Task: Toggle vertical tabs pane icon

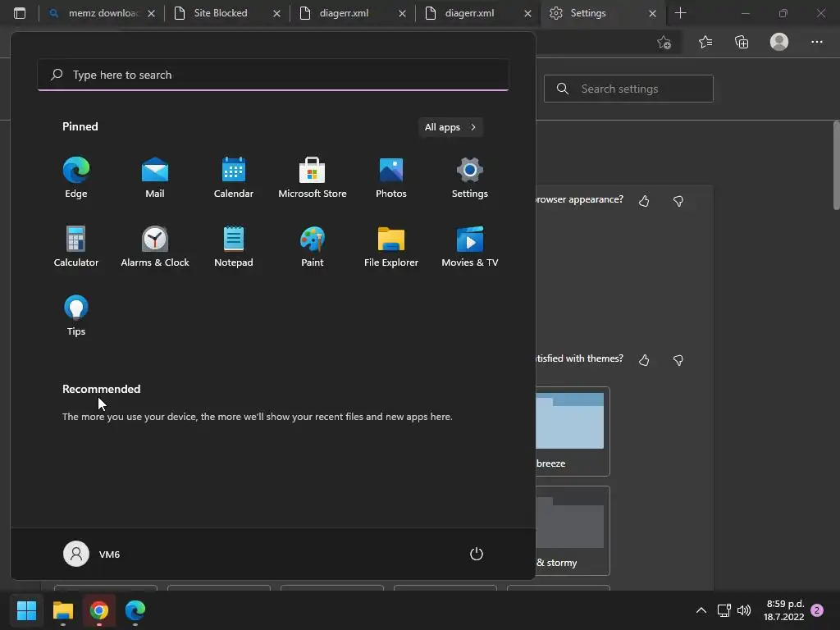Action: point(20,13)
